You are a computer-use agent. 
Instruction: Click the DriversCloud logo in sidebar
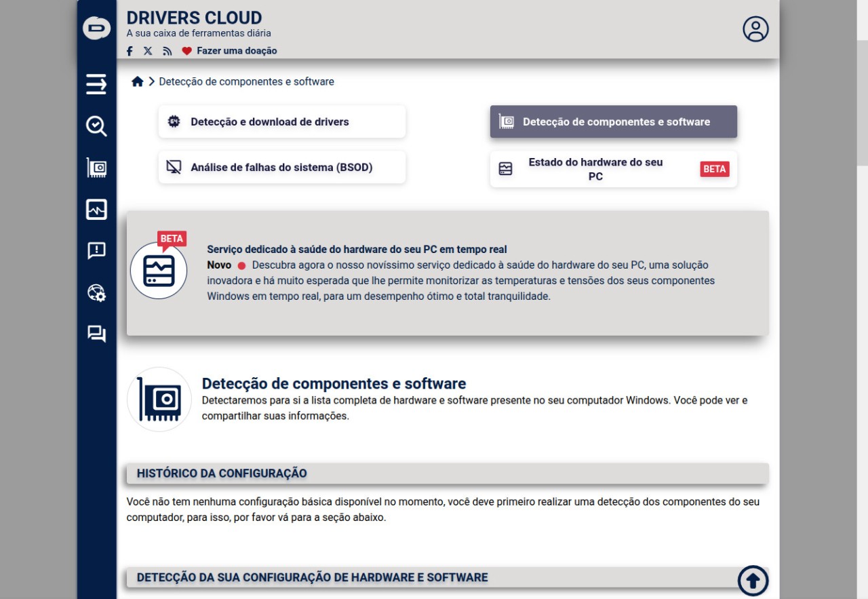click(x=96, y=28)
